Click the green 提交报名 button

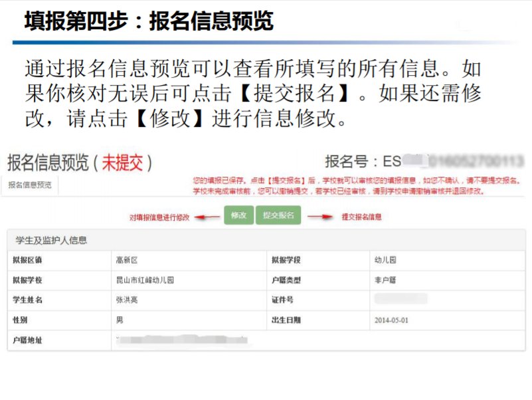coord(278,215)
